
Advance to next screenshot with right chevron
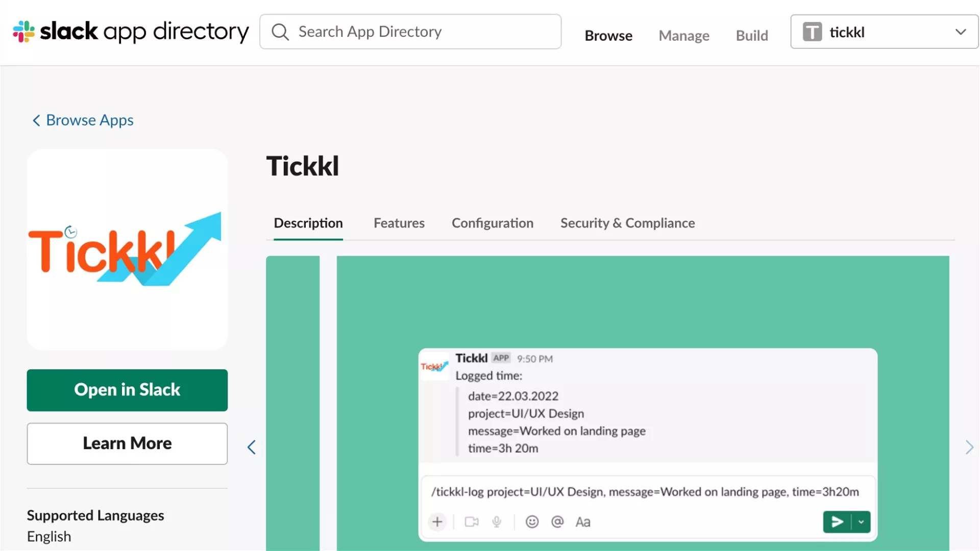(969, 447)
